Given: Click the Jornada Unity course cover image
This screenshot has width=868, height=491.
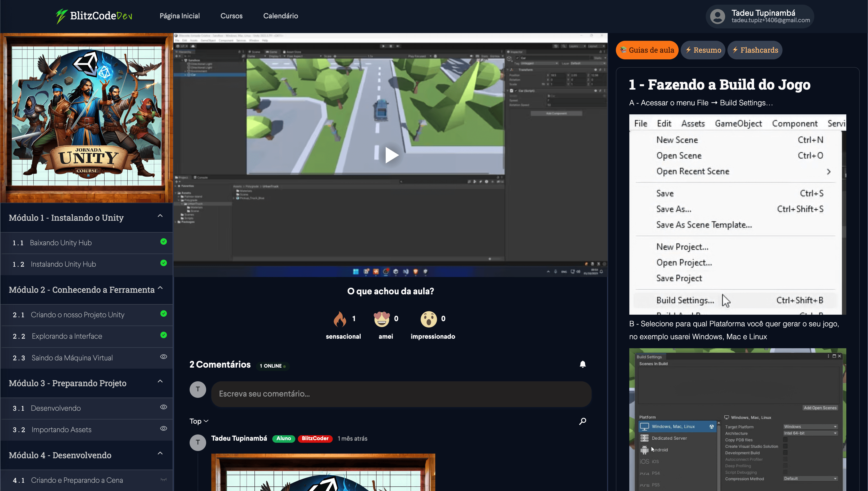Looking at the screenshot, I should point(87,118).
